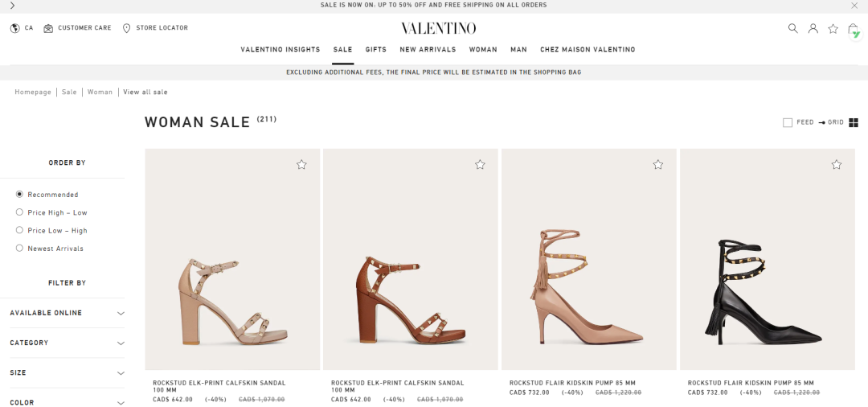Close the sale announcement banner
Screen dimensions: 868x407
(x=854, y=6)
